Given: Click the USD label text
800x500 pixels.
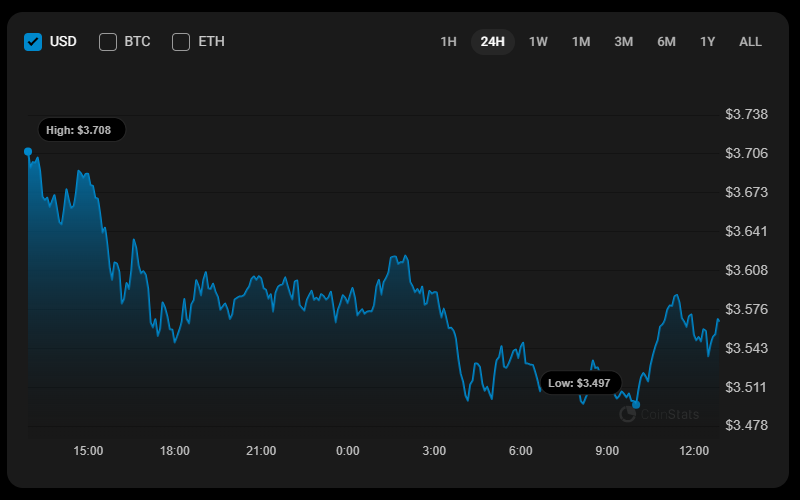Looking at the screenshot, I should (63, 42).
